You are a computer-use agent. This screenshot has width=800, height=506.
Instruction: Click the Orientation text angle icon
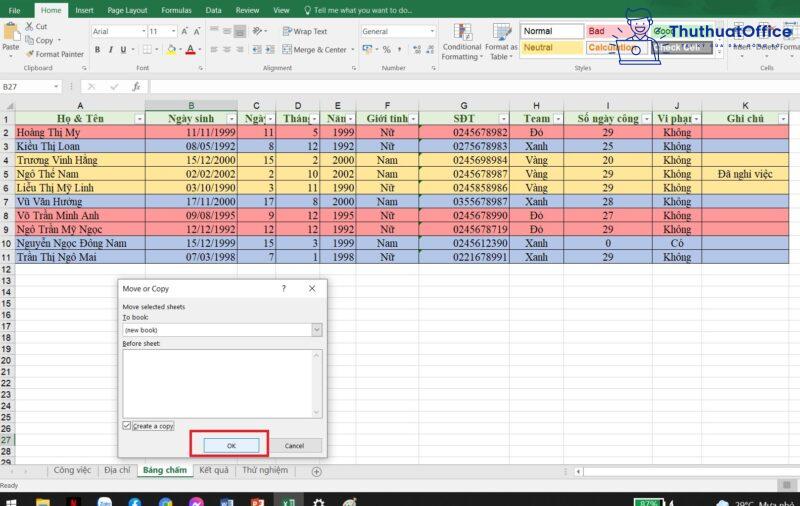(257, 31)
